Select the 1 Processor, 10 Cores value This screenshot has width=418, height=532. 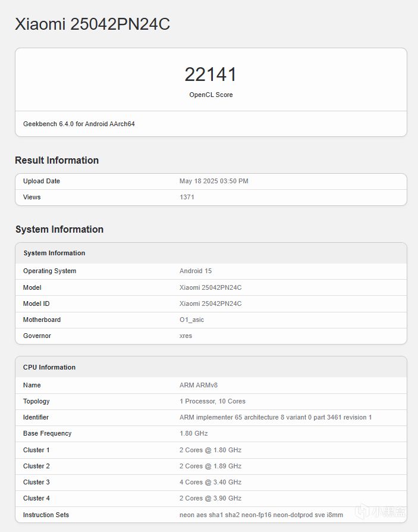(212, 401)
